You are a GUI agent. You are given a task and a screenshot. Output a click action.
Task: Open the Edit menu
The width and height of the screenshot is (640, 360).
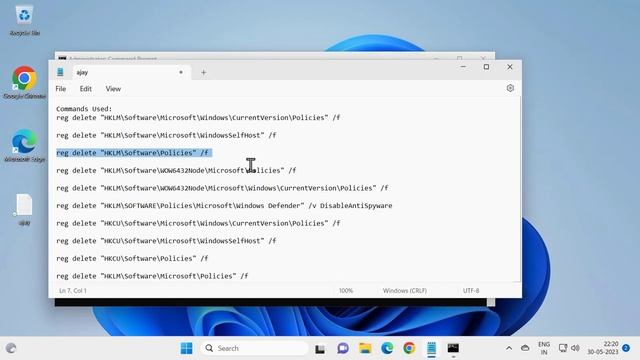85,89
